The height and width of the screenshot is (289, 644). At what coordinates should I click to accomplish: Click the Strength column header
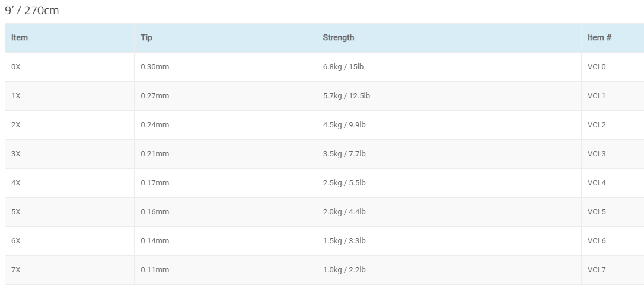449,38
